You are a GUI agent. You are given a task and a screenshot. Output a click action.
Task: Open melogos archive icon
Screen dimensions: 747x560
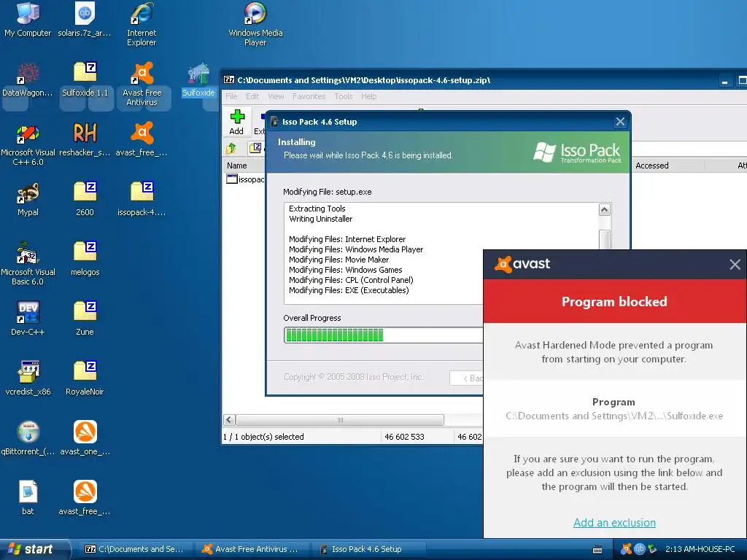[85, 260]
